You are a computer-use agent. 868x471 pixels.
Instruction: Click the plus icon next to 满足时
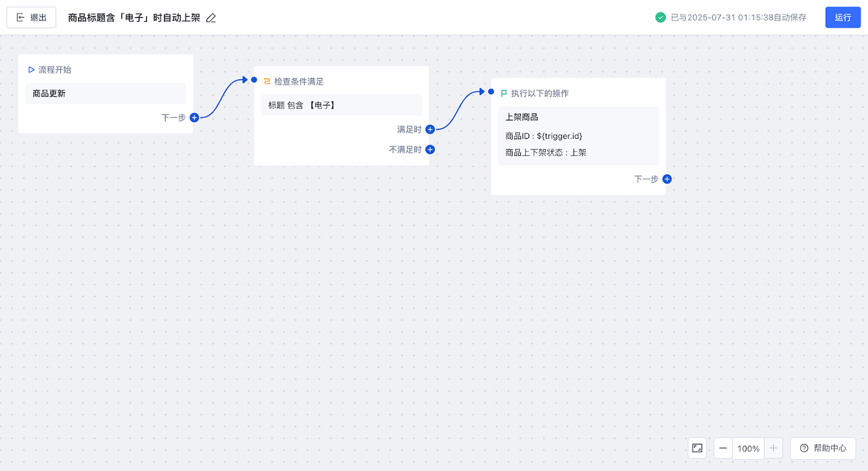click(x=430, y=129)
